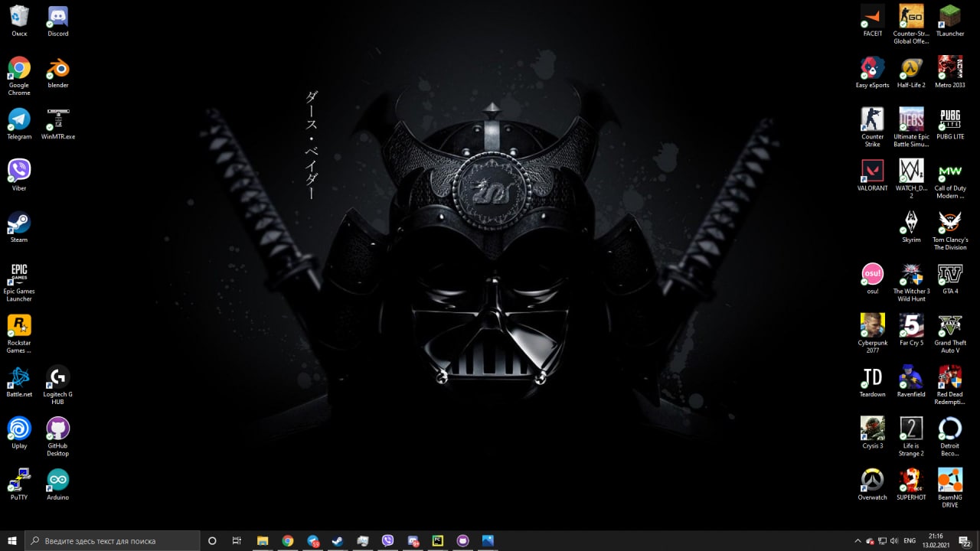This screenshot has height=551, width=980.
Task: Open the volume control in tray
Action: 894,540
